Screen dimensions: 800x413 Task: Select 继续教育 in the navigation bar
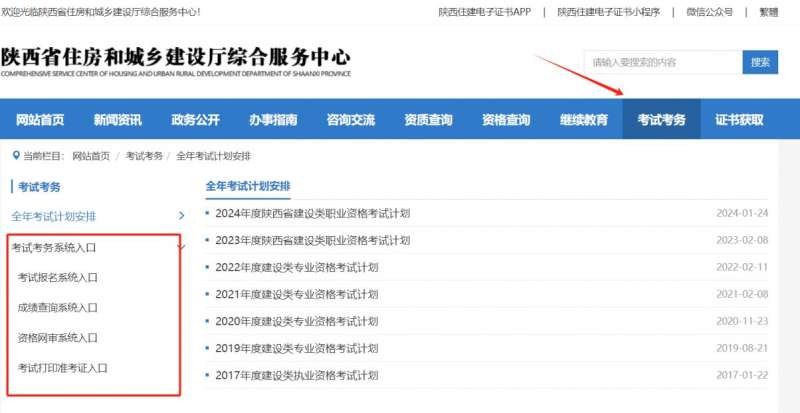click(x=584, y=120)
